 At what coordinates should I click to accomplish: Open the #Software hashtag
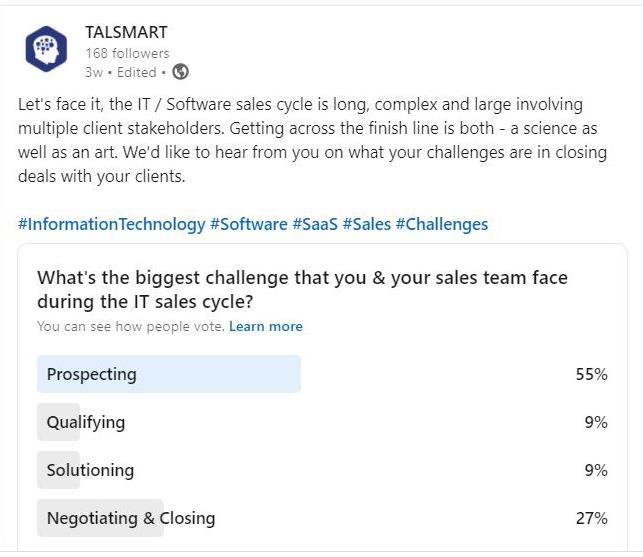248,224
